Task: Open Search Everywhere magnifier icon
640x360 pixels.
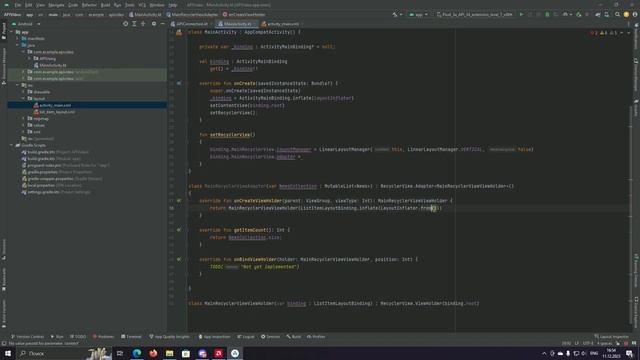Action: (617, 14)
